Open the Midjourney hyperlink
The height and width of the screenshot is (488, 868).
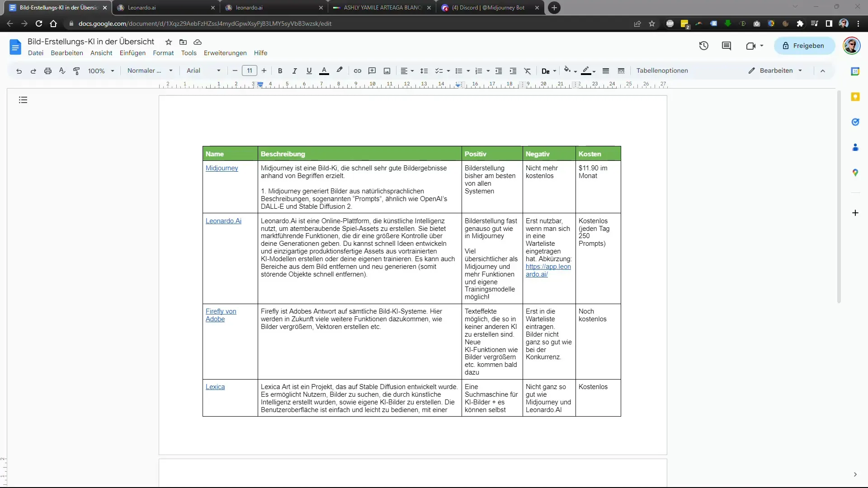click(x=221, y=168)
